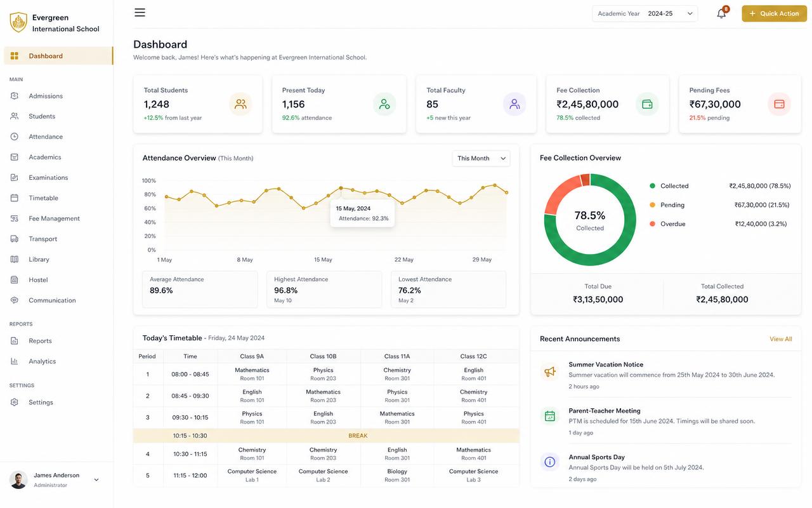Viewport: 812px width, 508px height.
Task: Open the notifications bell
Action: tap(721, 13)
